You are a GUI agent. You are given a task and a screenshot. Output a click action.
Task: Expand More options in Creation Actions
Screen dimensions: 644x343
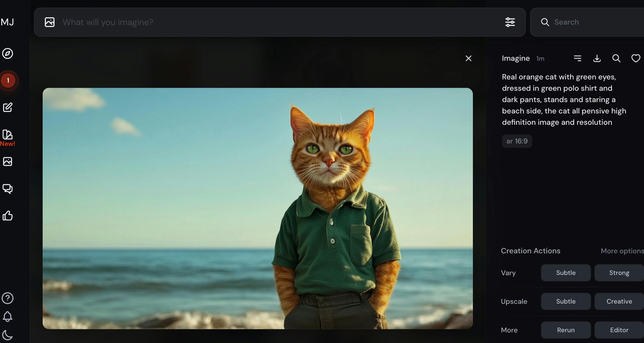[x=622, y=251]
